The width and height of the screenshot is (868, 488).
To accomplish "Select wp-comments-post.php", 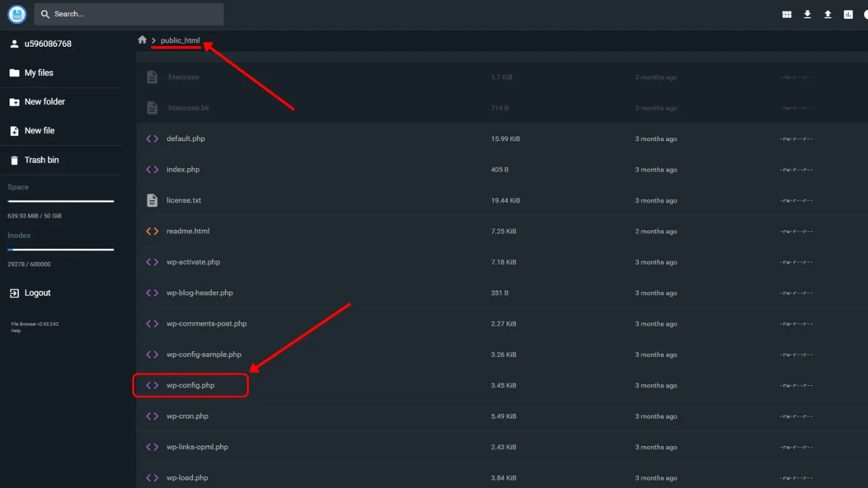I will click(502, 324).
